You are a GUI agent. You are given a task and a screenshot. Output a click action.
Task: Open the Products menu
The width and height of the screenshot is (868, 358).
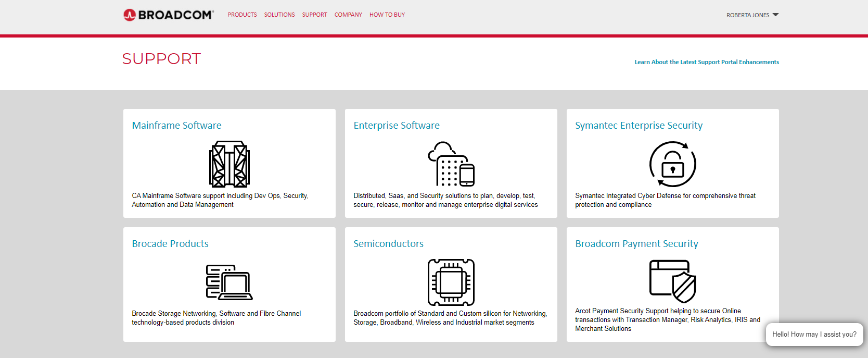242,15
